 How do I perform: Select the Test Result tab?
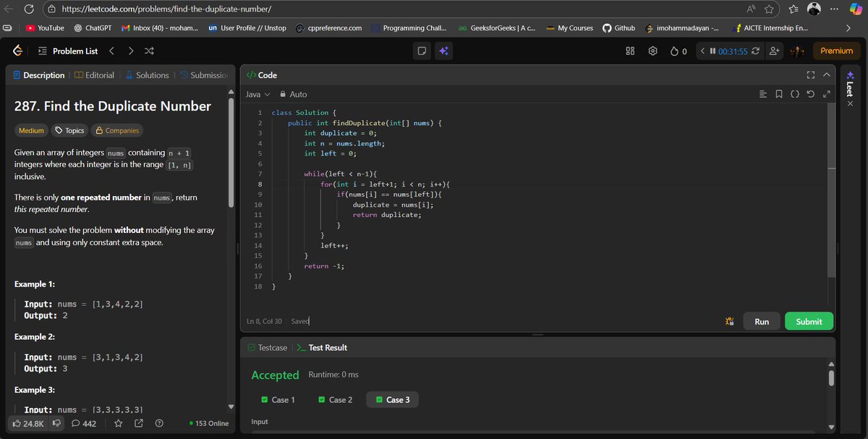point(323,348)
